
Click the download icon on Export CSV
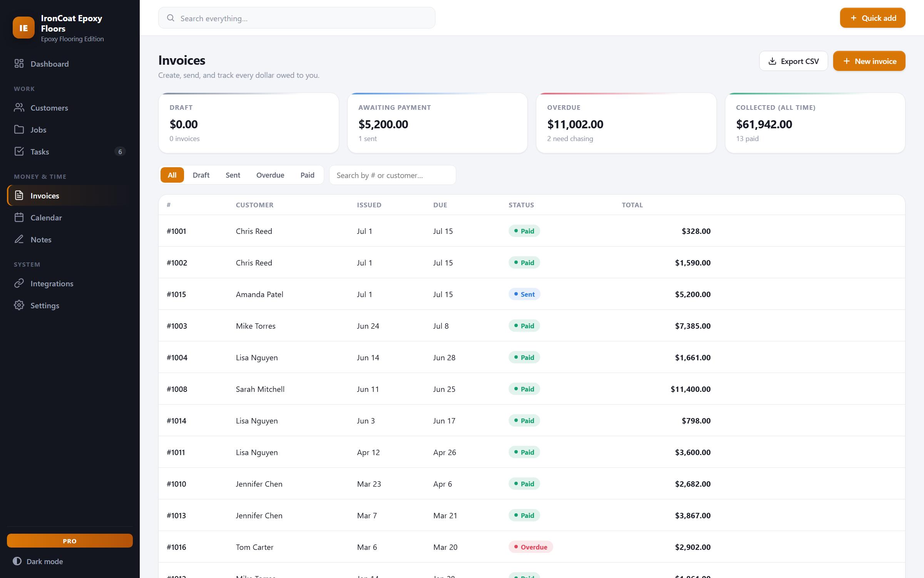coord(772,61)
